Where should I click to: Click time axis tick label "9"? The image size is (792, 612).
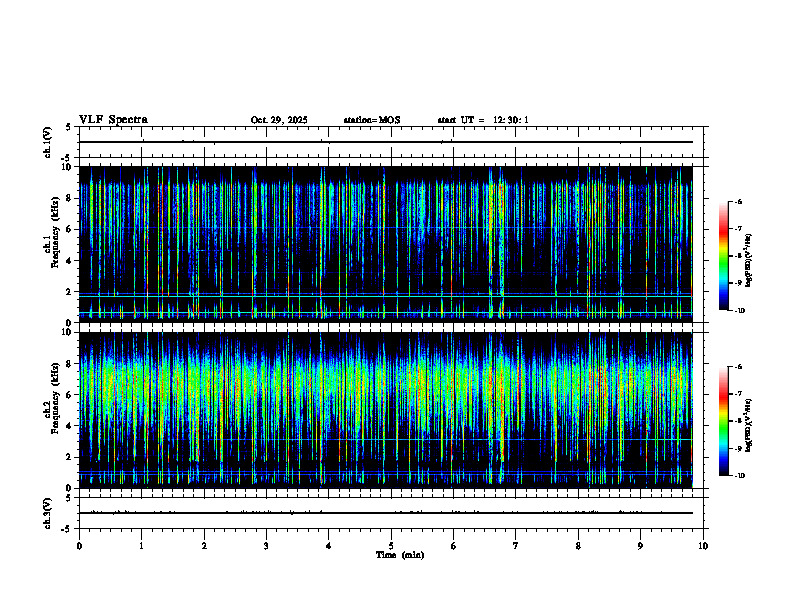point(640,546)
